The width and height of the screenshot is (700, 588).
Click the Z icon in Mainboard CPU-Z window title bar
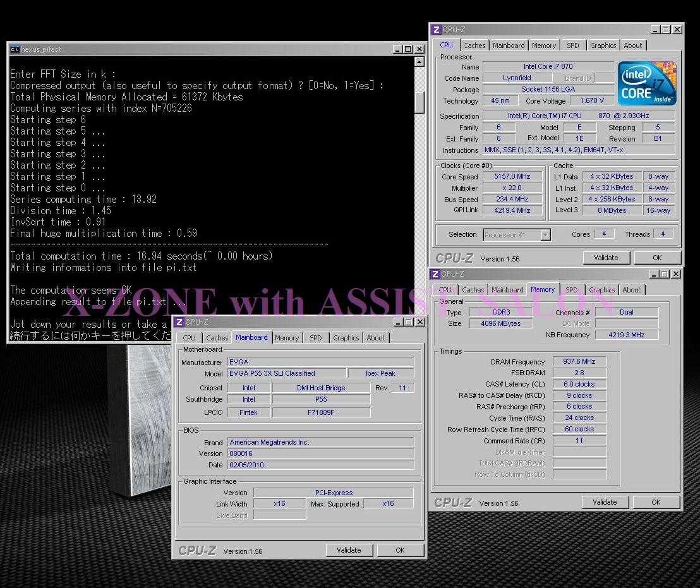pyautogui.click(x=179, y=322)
